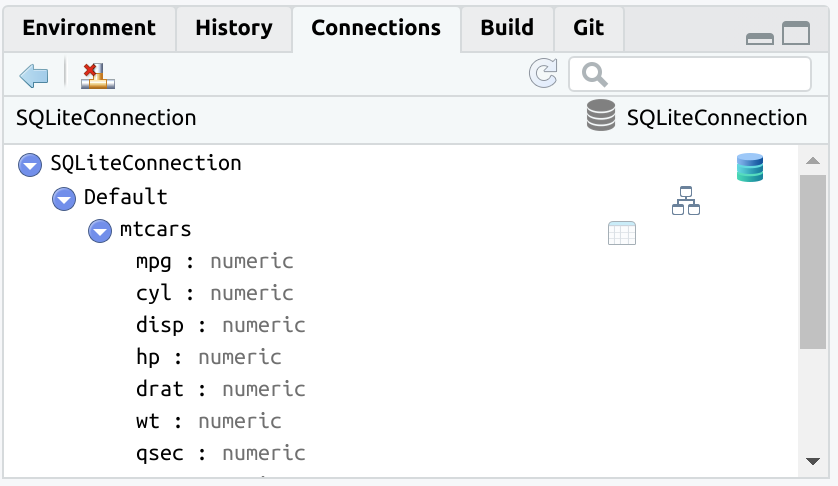Screen dimensions: 838x486
Task: Collapse the SQLiteConnection tree node
Action: point(31,164)
